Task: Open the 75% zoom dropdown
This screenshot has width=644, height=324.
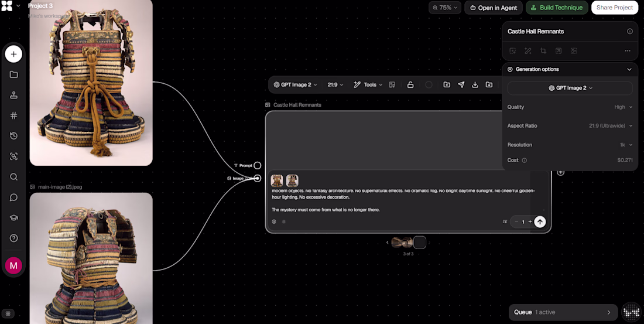Action: [445, 8]
